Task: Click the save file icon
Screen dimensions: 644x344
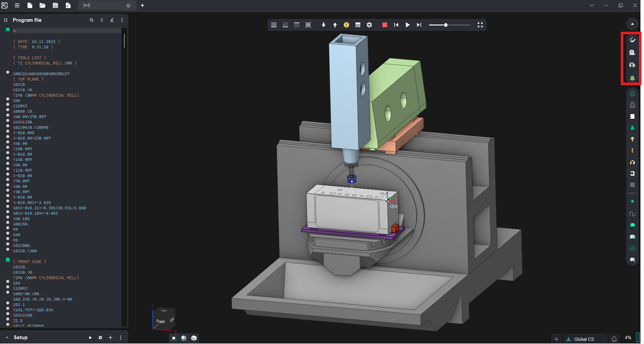Action: [55, 6]
